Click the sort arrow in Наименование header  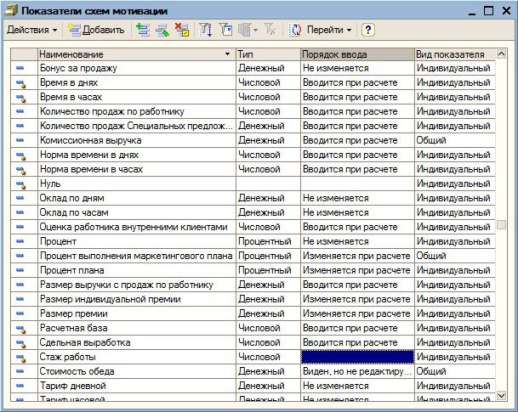coord(227,54)
